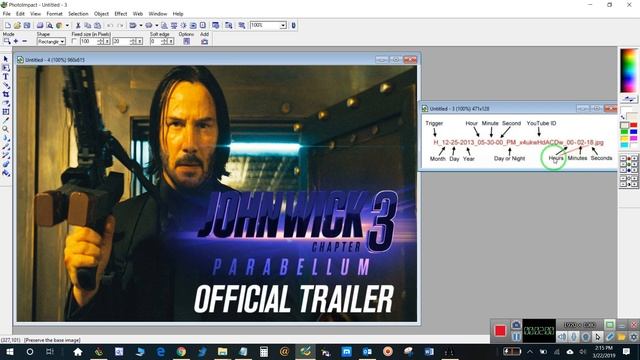Screen dimensions: 640x360
Task: Toggle recorder mouse cursor capture
Action: [598, 337]
